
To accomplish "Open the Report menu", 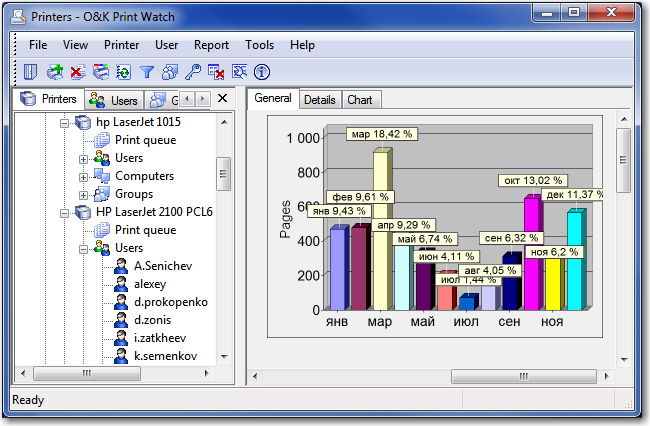I will [x=211, y=45].
